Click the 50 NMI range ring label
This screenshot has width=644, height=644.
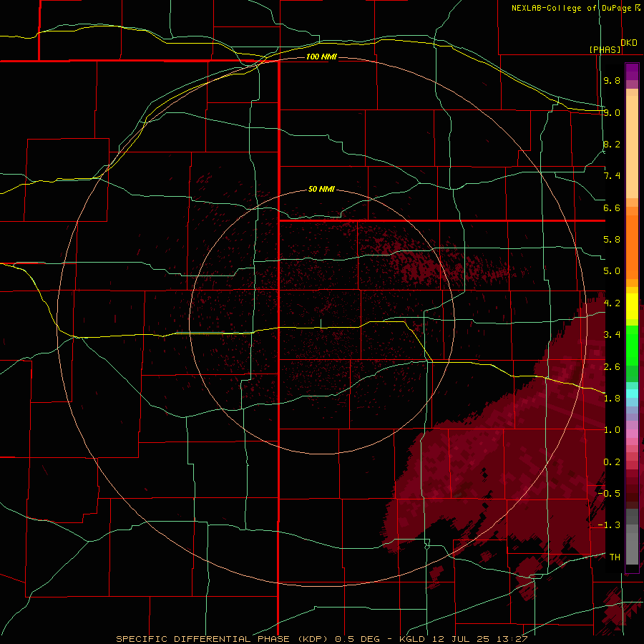[321, 189]
